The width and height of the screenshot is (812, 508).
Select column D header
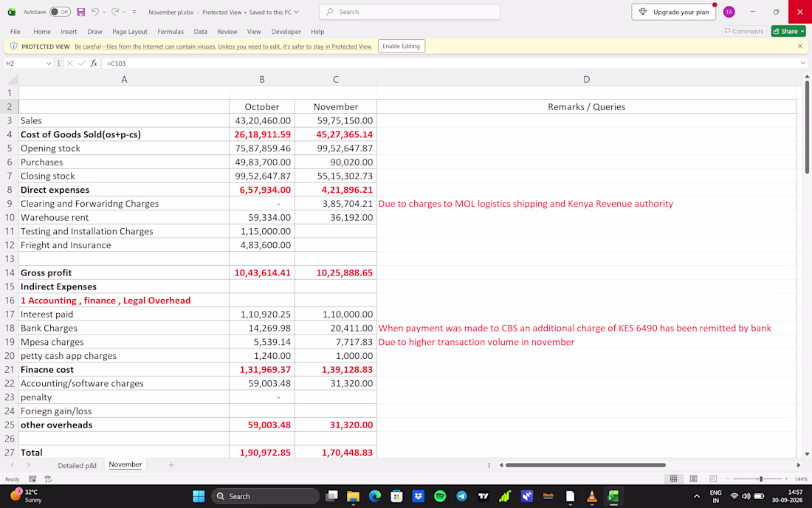point(586,79)
